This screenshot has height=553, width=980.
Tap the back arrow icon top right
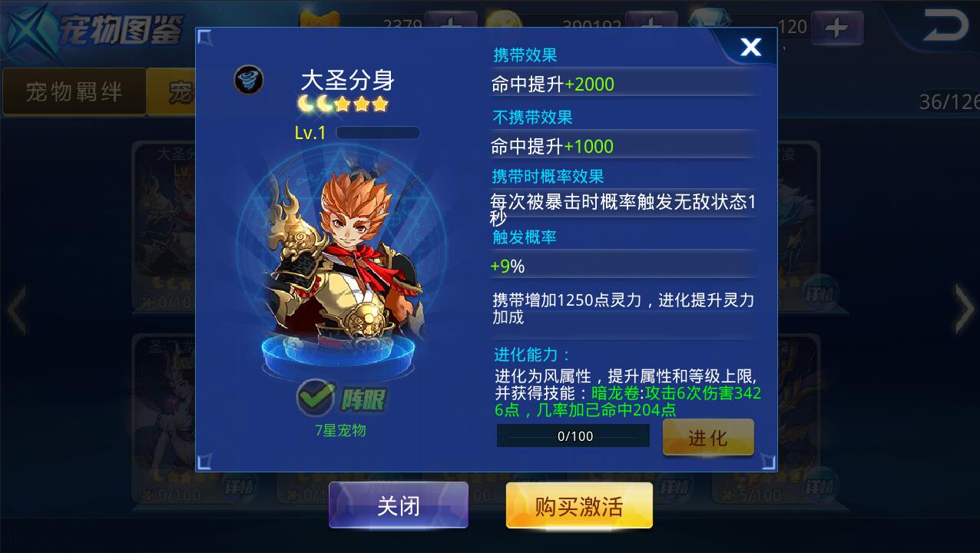tap(945, 25)
